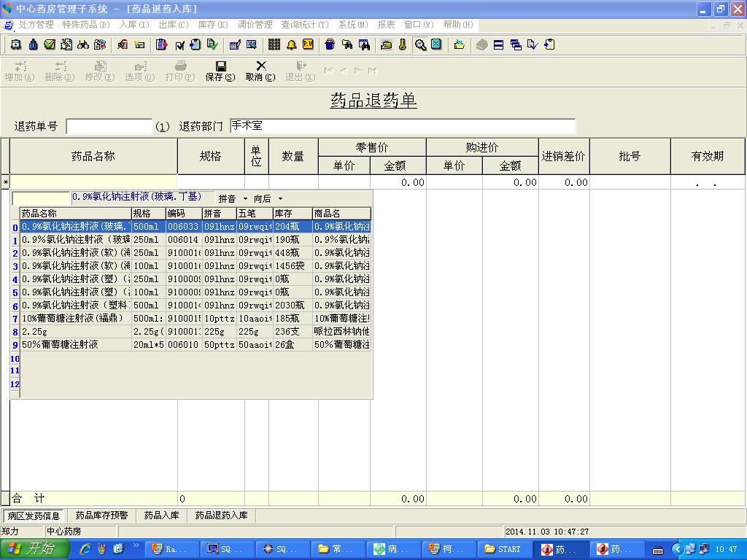Click the yellow bell alert icon
This screenshot has height=560, width=747.
[291, 44]
